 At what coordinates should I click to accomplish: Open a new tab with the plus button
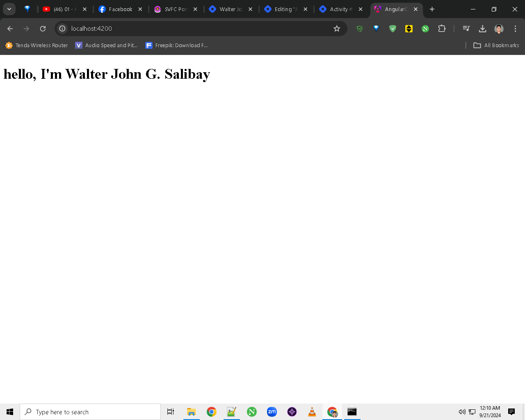point(432,9)
